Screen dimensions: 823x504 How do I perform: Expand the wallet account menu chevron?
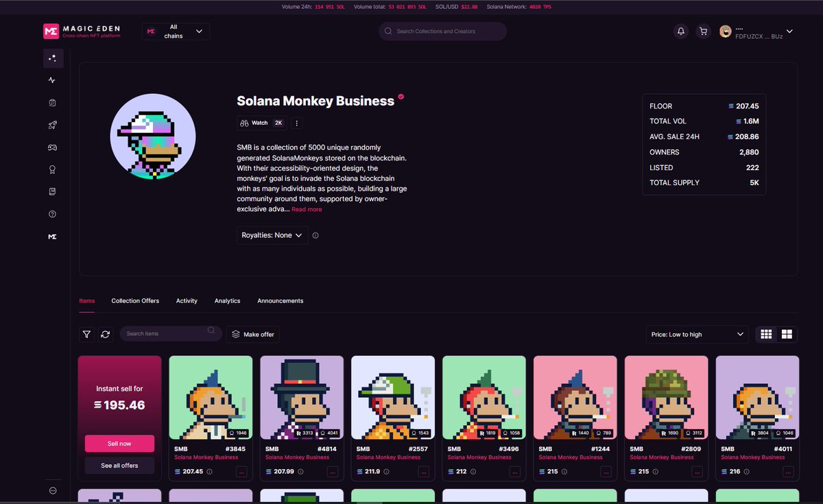(789, 32)
